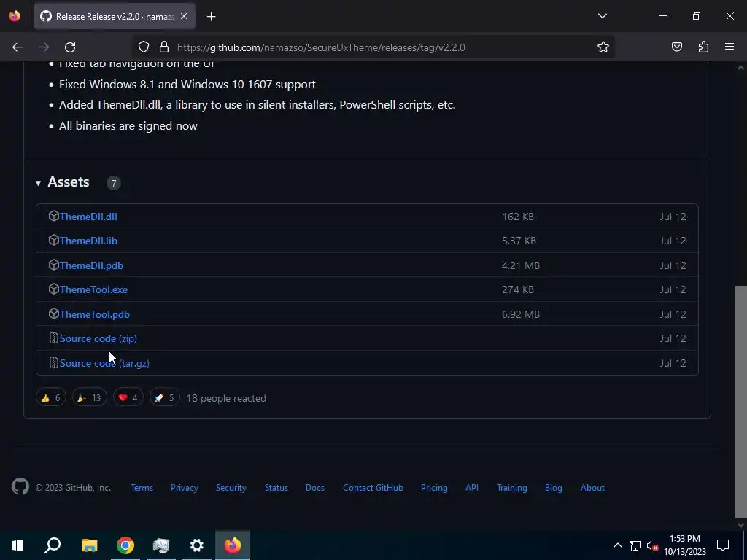The image size is (747, 560).
Task: Toggle the party popper reaction with 13
Action: (90, 397)
